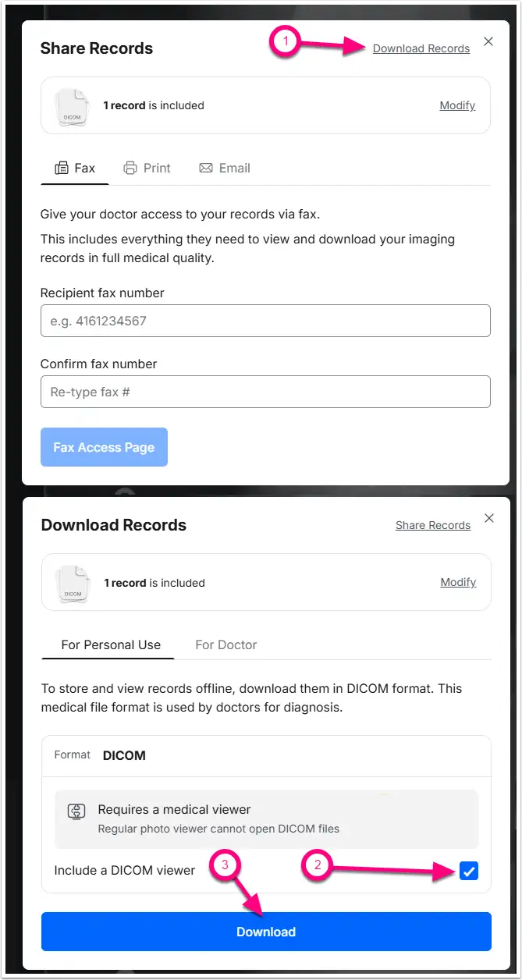Click the medical viewer monitor icon
522x980 pixels.
[76, 811]
